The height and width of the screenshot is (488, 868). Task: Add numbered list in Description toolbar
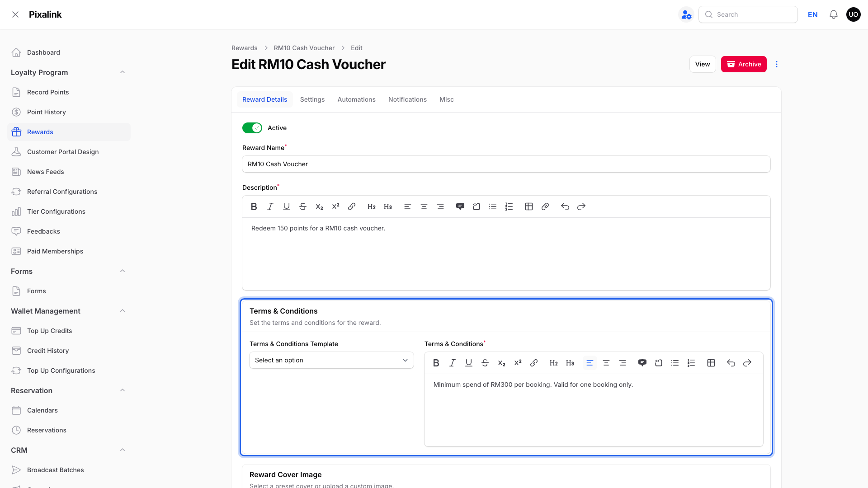[509, 206]
